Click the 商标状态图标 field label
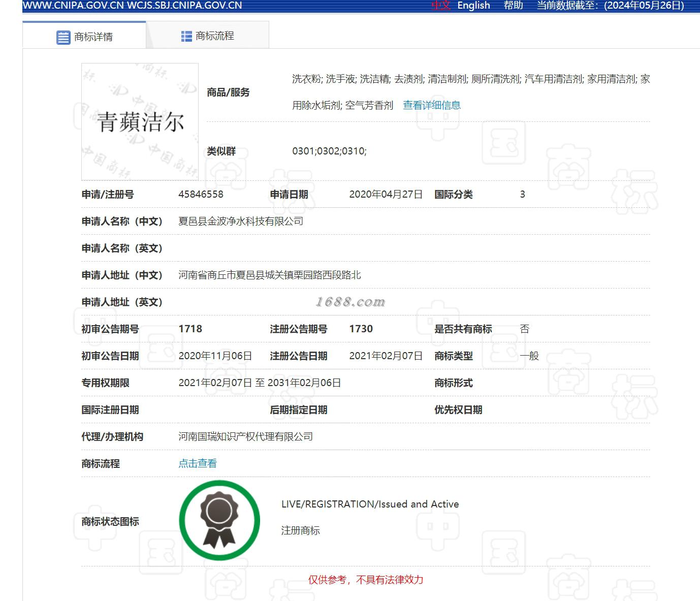 (110, 521)
